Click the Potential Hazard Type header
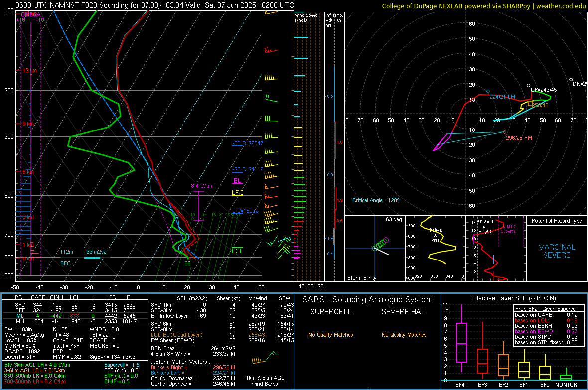Viewport: 588px width, 390px height. point(557,221)
